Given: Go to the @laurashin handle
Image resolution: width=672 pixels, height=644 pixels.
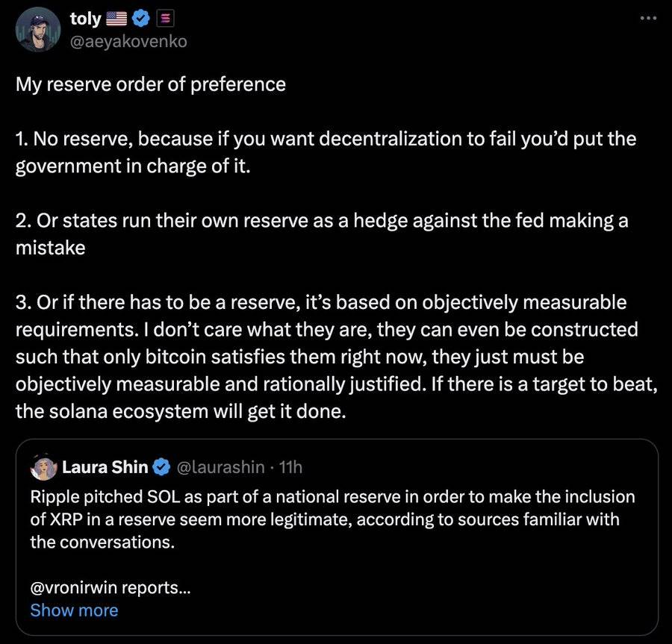Looking at the screenshot, I should (220, 467).
